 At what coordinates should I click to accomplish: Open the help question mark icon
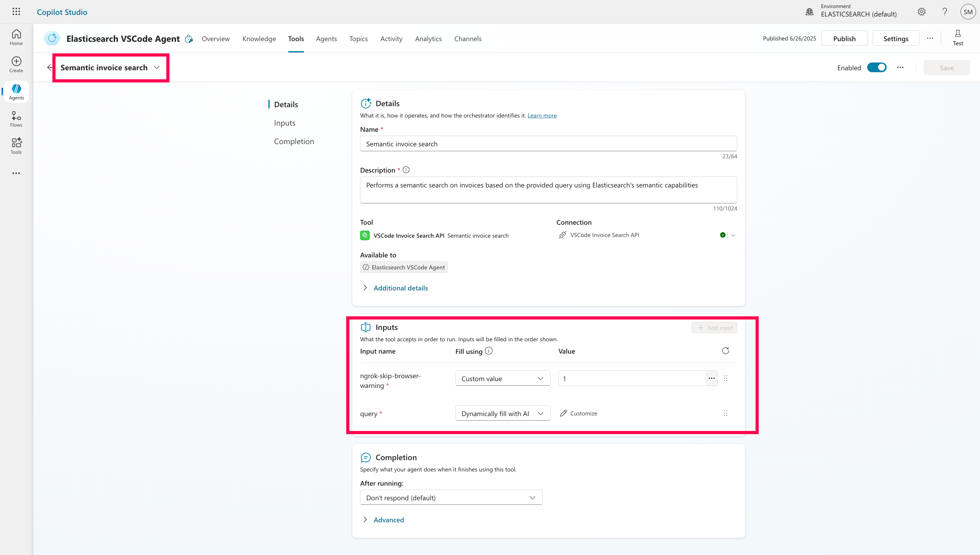click(944, 11)
